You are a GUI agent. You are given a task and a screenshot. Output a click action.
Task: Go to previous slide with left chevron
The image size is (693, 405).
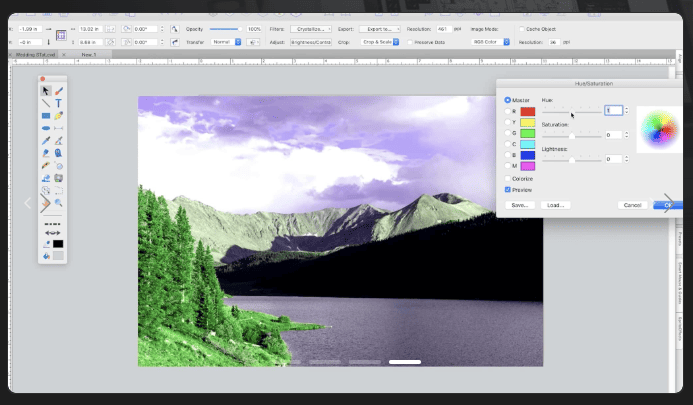(x=27, y=203)
